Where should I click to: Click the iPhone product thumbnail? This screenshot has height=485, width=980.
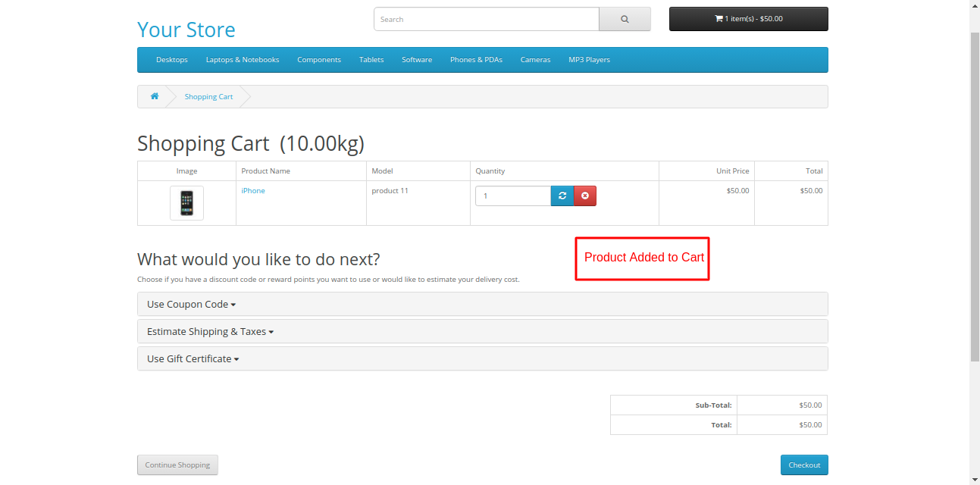(x=186, y=203)
